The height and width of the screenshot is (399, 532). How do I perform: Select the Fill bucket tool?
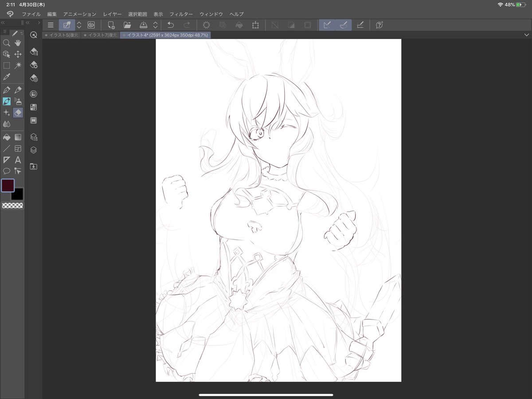pyautogui.click(x=6, y=136)
